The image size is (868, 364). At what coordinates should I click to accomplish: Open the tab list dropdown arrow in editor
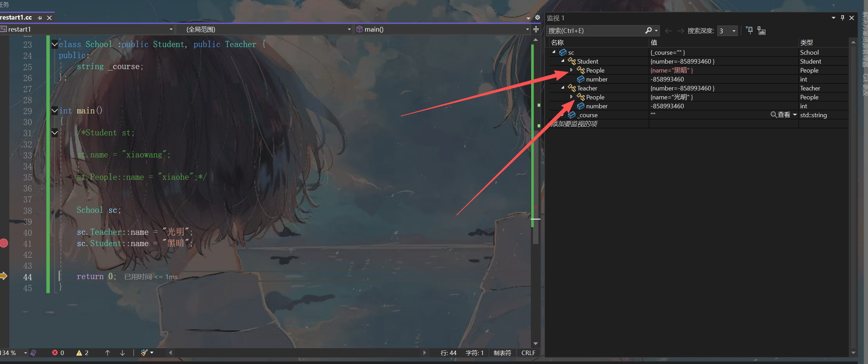(528, 18)
